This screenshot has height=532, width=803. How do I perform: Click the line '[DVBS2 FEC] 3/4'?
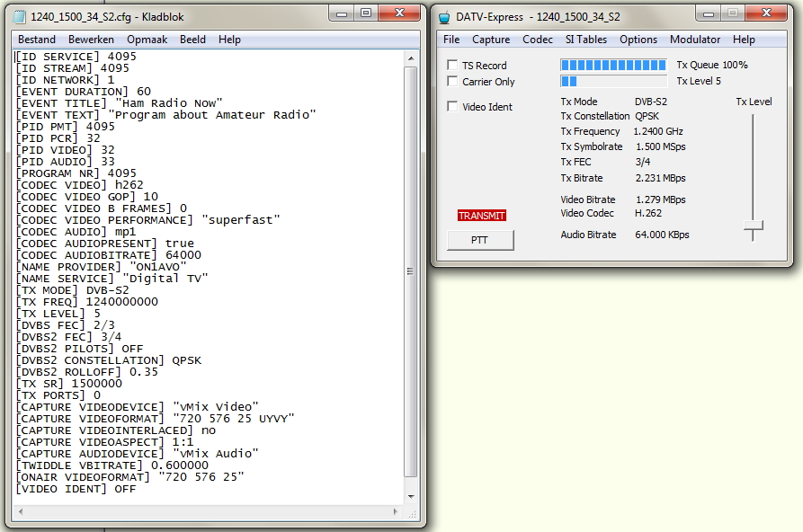click(x=68, y=336)
